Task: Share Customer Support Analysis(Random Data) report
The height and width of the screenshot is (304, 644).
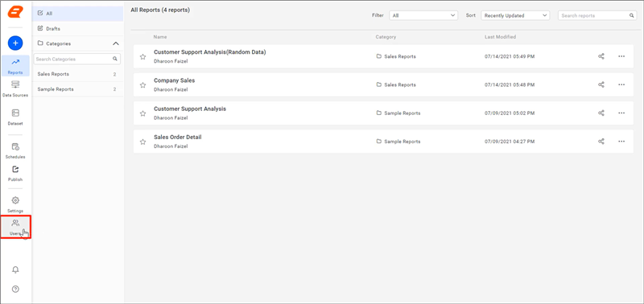Action: (x=601, y=56)
